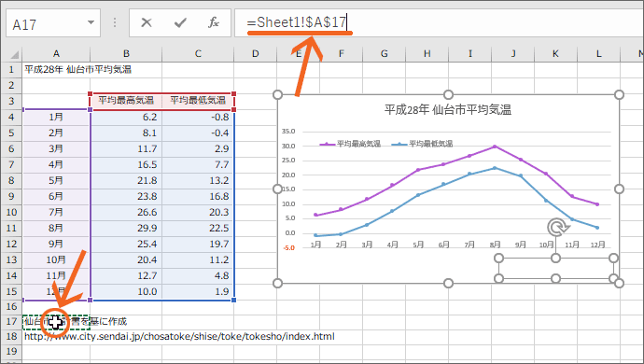Click cell 8月 in column A

coord(56,228)
